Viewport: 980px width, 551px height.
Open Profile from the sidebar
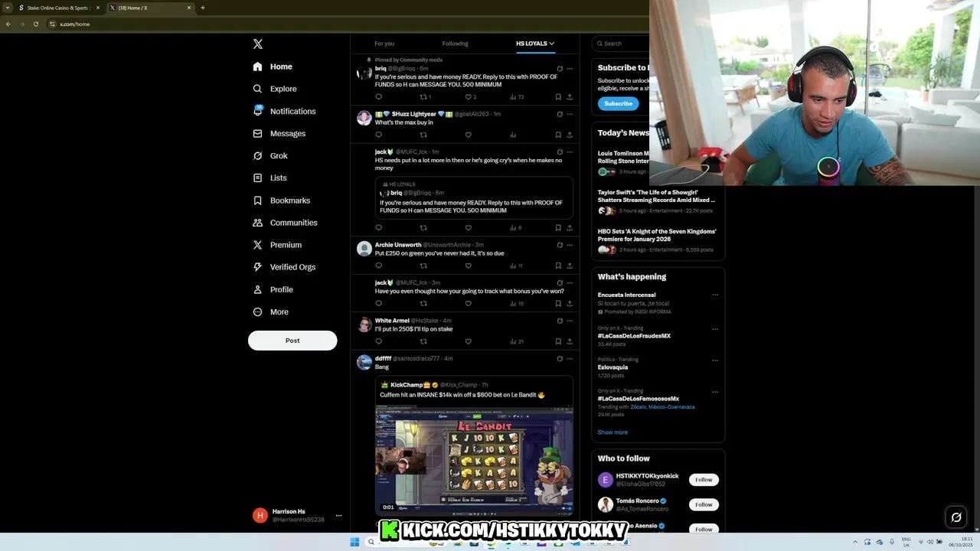tap(273, 289)
